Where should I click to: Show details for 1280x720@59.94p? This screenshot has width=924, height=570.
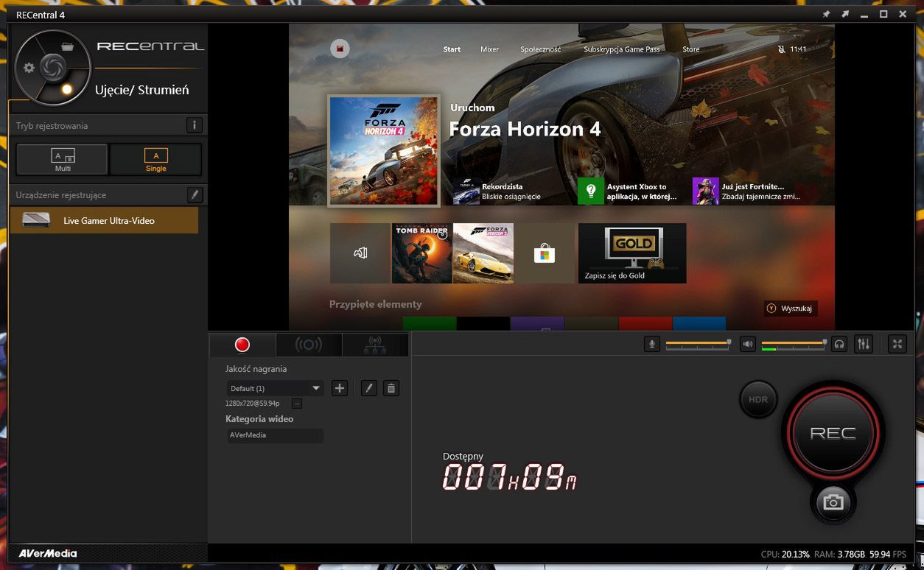point(297,404)
